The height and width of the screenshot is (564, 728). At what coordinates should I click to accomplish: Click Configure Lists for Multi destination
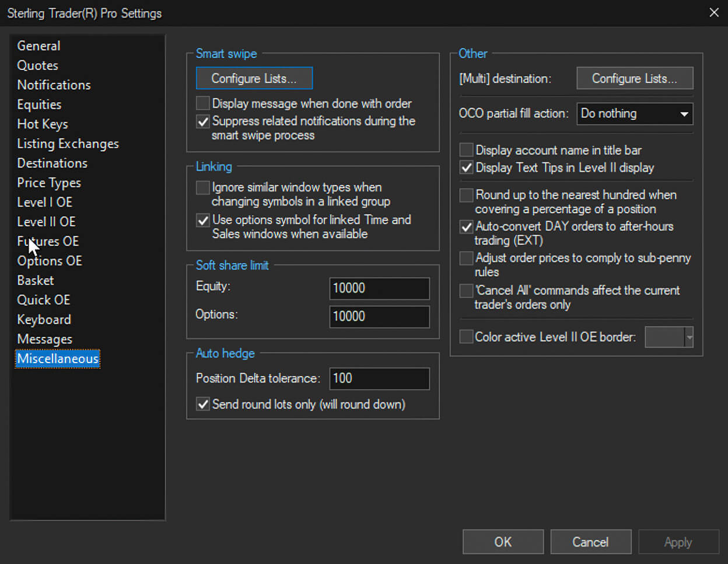point(635,78)
